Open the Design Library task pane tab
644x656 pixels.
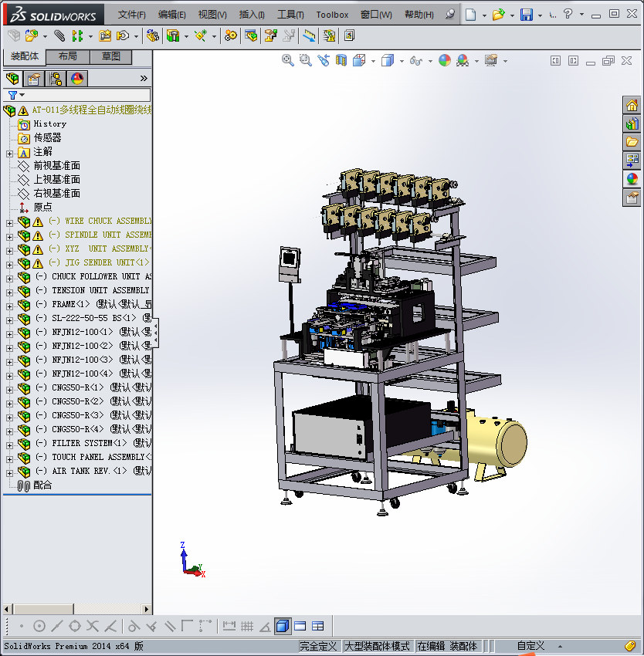point(632,123)
